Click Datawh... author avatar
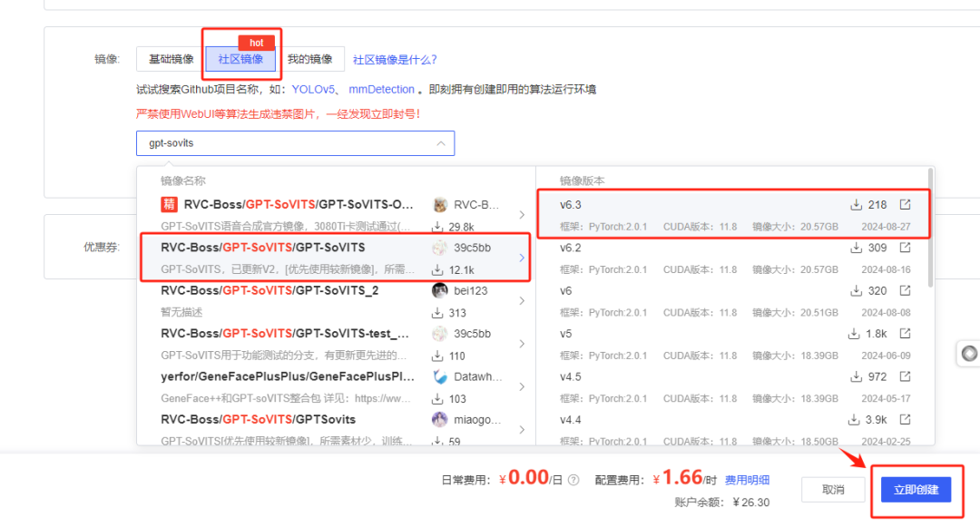This screenshot has height=527, width=980. pos(440,376)
